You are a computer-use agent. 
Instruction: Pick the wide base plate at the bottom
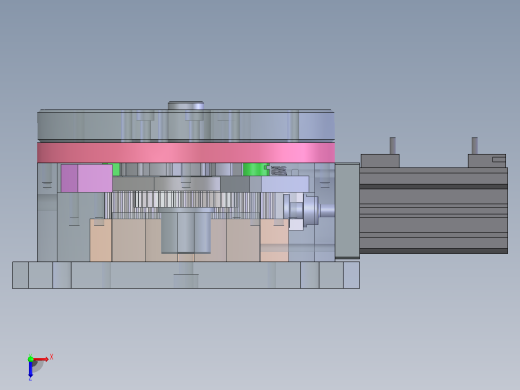pyautogui.click(x=186, y=275)
